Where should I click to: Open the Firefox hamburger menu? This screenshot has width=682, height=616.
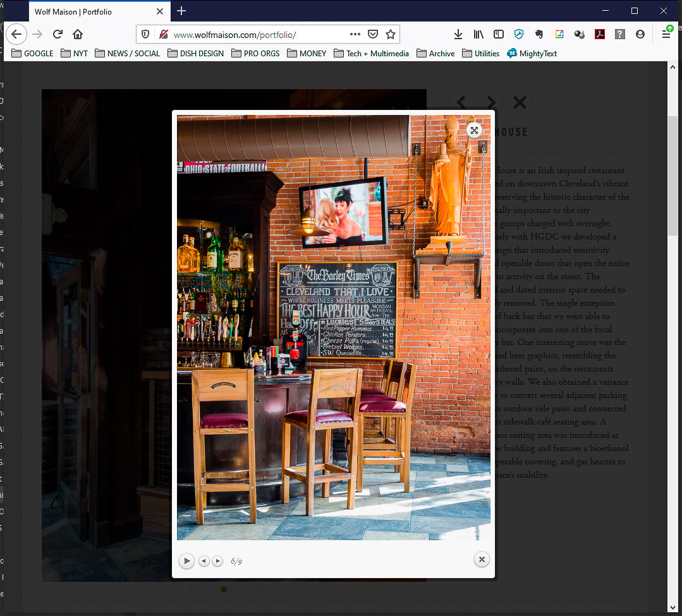pos(666,34)
